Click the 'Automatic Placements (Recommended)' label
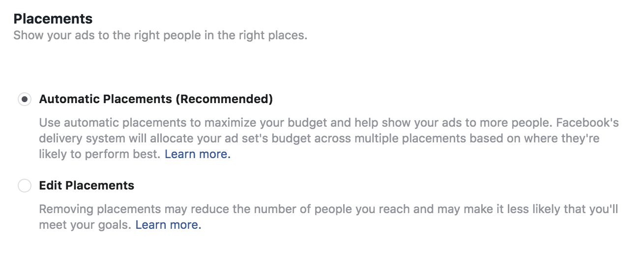 click(x=155, y=99)
